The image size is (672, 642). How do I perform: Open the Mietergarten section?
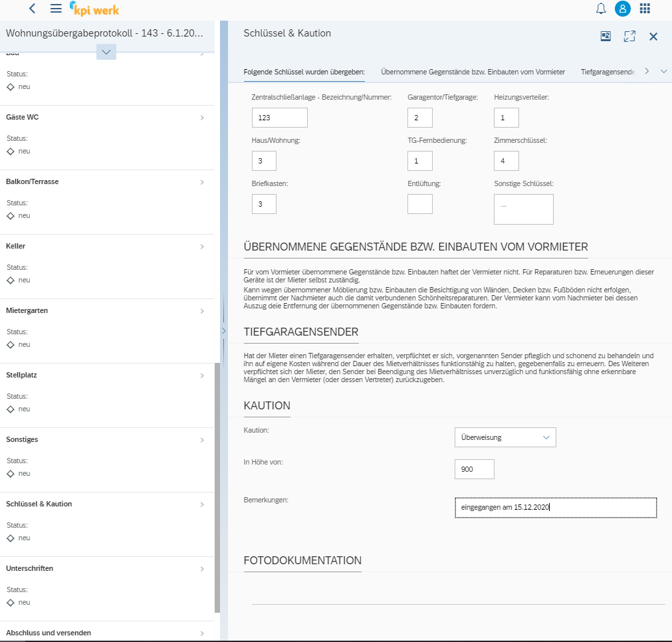[x=107, y=331]
